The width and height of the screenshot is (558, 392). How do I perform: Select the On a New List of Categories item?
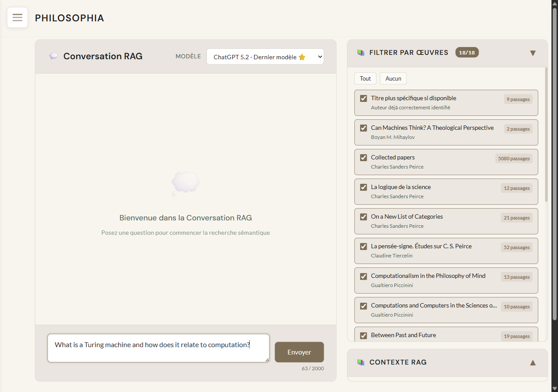coord(407,217)
